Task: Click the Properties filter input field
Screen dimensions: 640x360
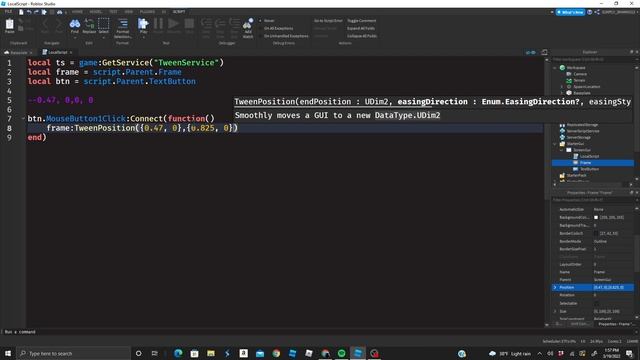Action: pos(592,200)
